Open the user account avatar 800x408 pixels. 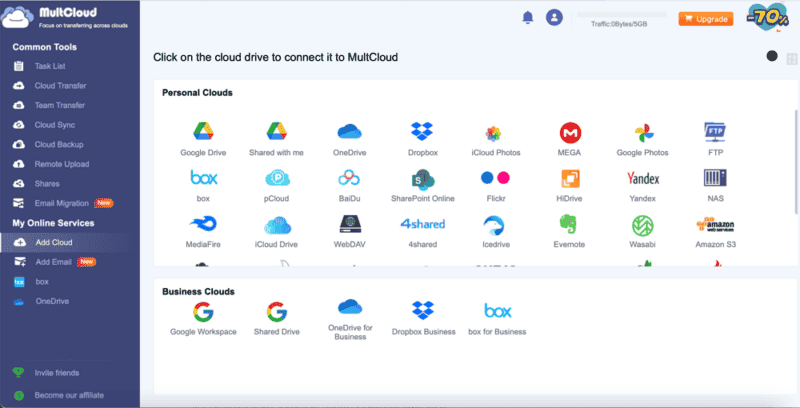[554, 17]
